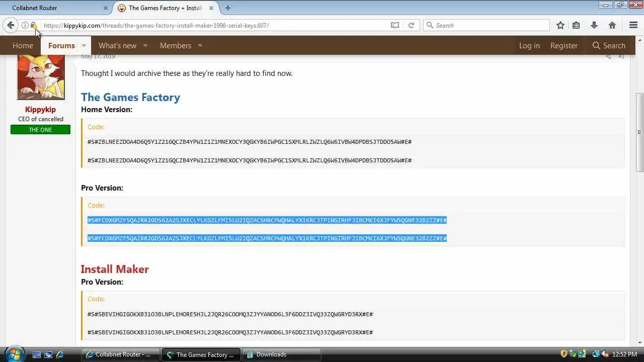Click Kippykip's avatar image

pyautogui.click(x=41, y=77)
